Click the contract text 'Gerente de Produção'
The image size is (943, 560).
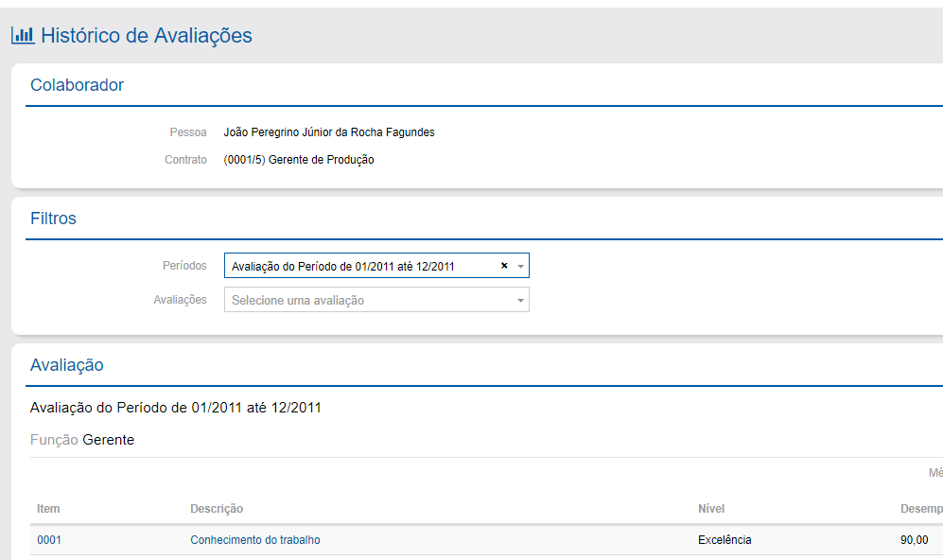[321, 160]
